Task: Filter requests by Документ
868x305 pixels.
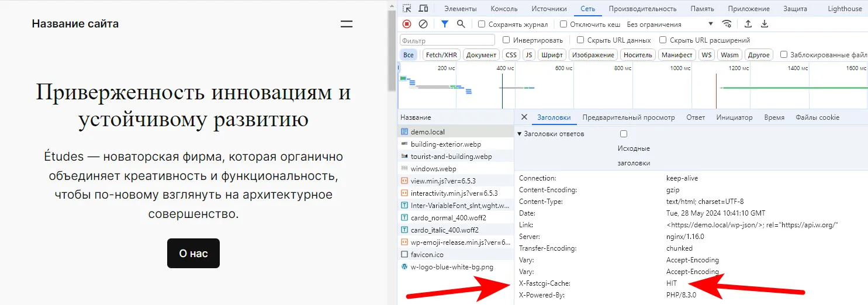Action: pyautogui.click(x=481, y=55)
